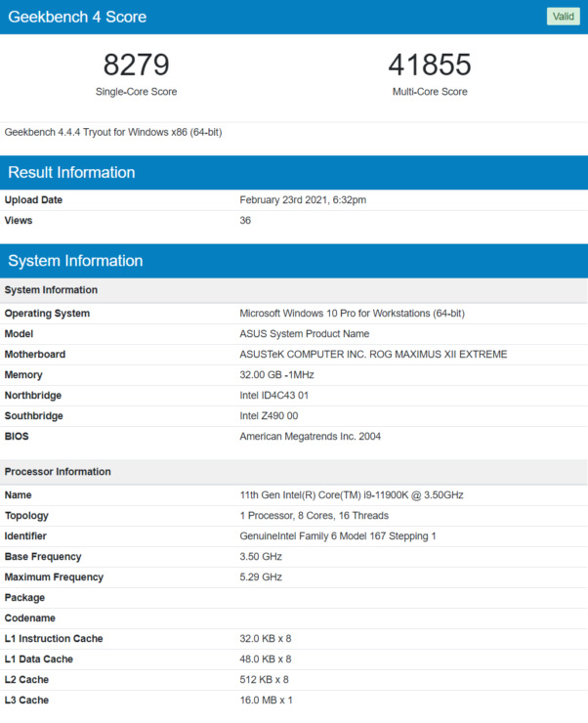Select the i9-11900K @ 3.50GHz processor name
The width and height of the screenshot is (588, 723).
click(x=352, y=495)
